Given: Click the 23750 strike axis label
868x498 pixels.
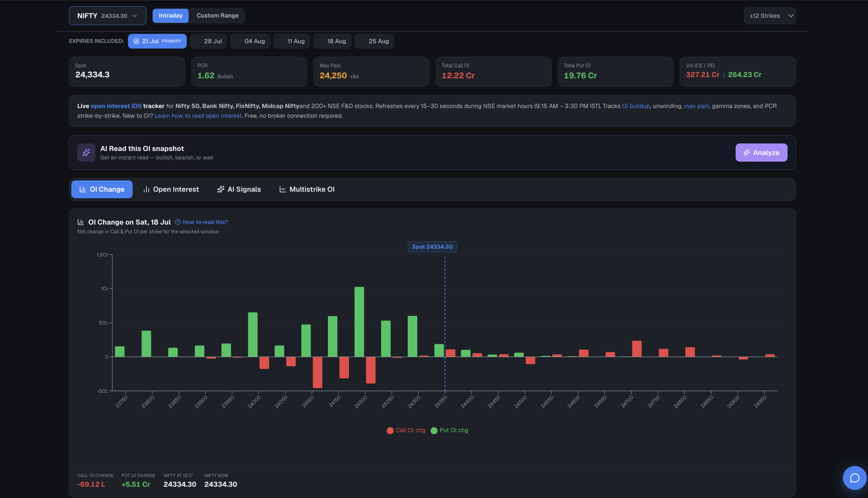Looking at the screenshot, I should click(121, 402).
